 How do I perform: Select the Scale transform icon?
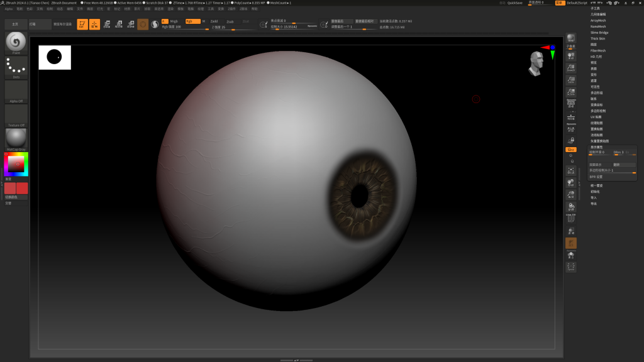(x=119, y=25)
